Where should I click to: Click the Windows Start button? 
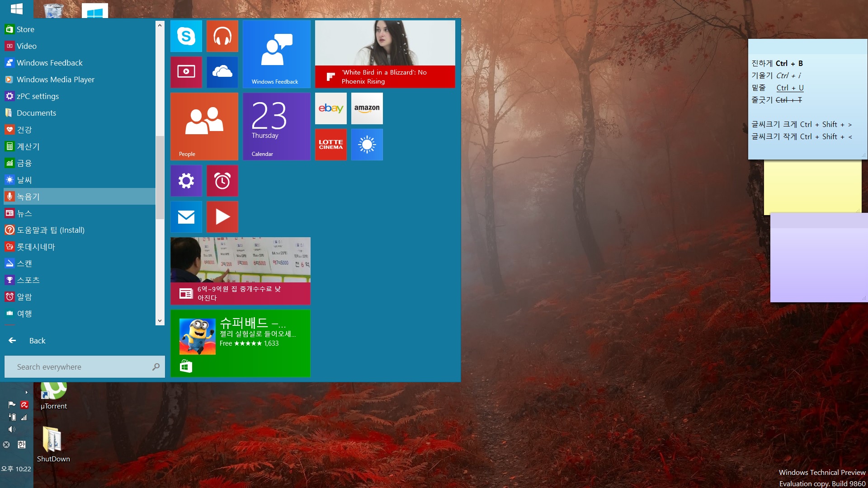point(17,9)
